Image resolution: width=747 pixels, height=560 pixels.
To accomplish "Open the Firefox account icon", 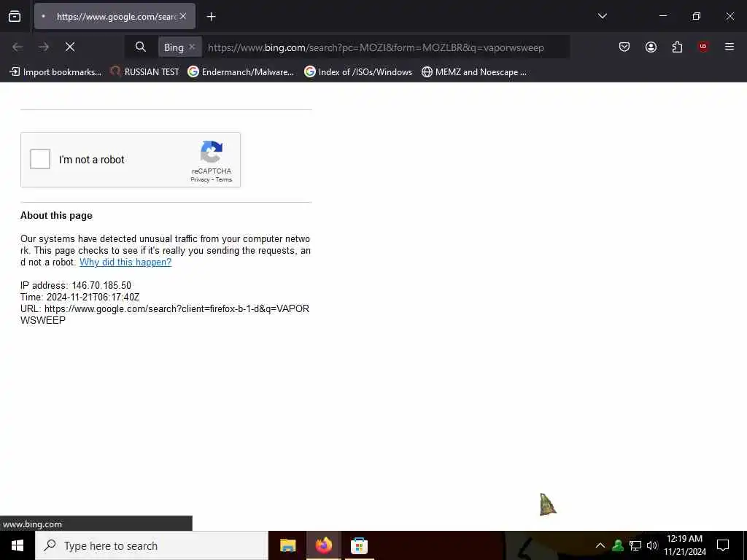I will [x=651, y=47].
